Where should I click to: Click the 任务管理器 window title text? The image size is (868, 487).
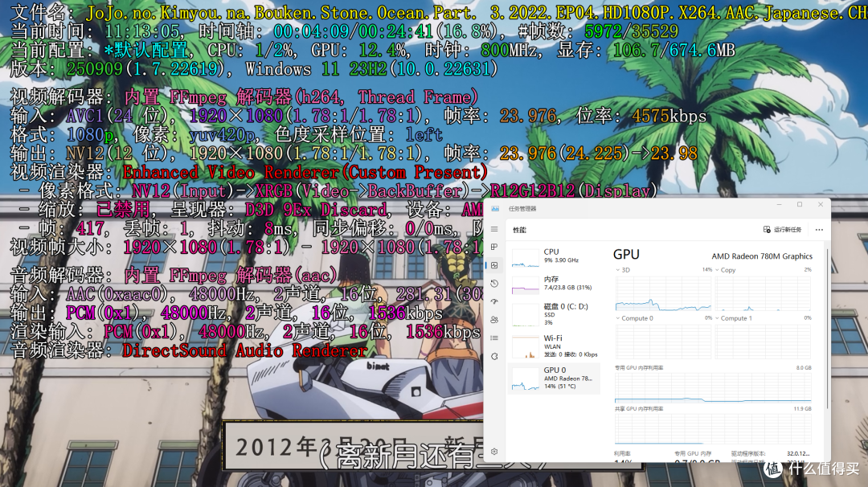(x=522, y=209)
